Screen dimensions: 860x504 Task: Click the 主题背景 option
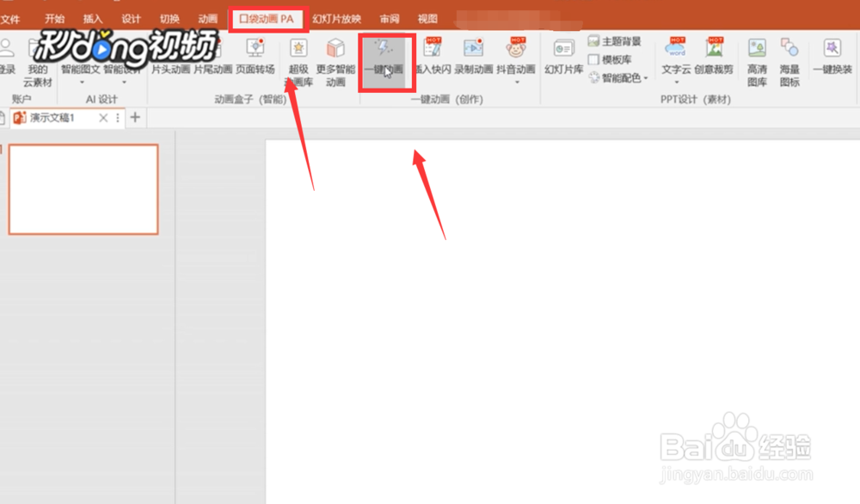(614, 41)
